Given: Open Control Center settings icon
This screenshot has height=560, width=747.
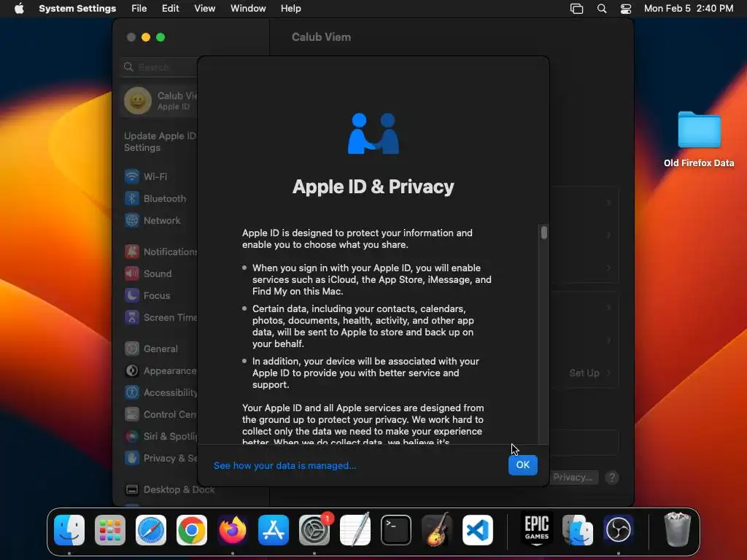Looking at the screenshot, I should 132,415.
